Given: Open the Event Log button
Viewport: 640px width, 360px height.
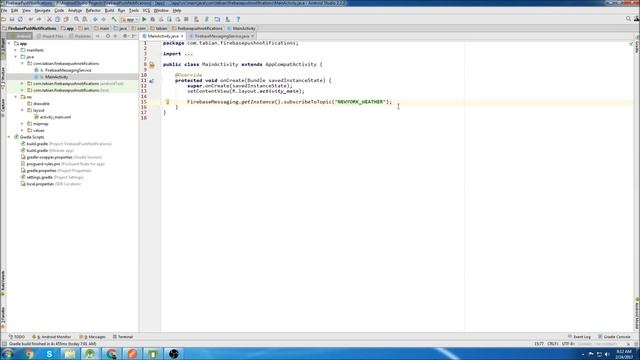Looking at the screenshot, I should (x=579, y=337).
